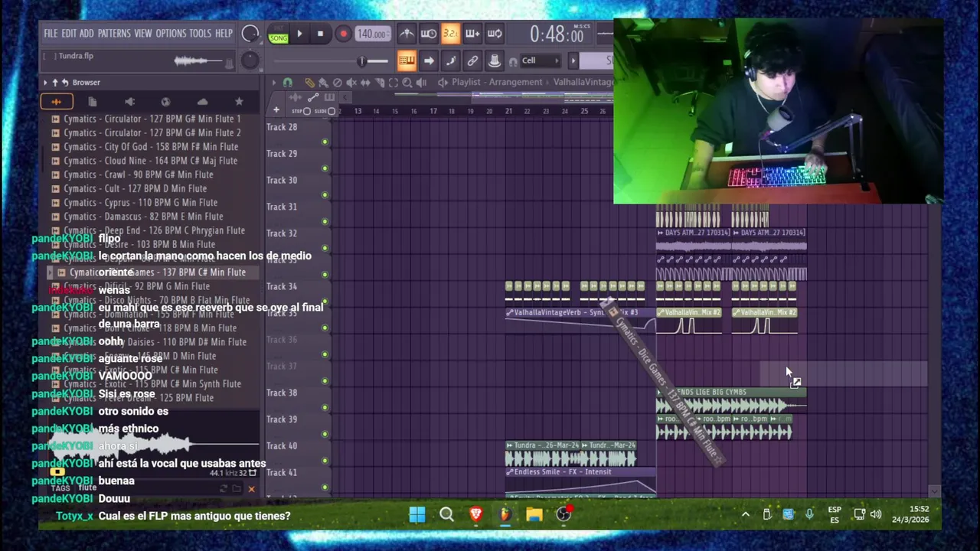The height and width of the screenshot is (551, 980).
Task: Adjust the master volume knob
Action: [x=250, y=34]
